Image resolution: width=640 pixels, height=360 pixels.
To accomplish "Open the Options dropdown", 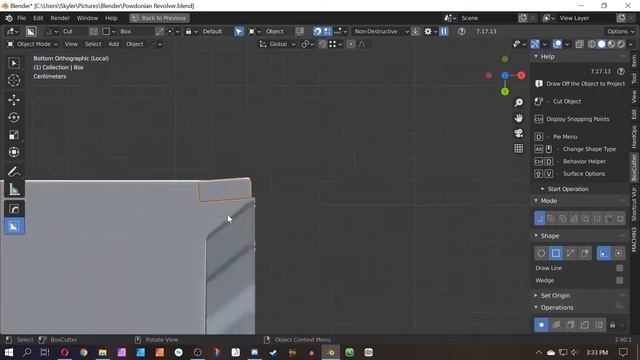I will click(x=620, y=31).
